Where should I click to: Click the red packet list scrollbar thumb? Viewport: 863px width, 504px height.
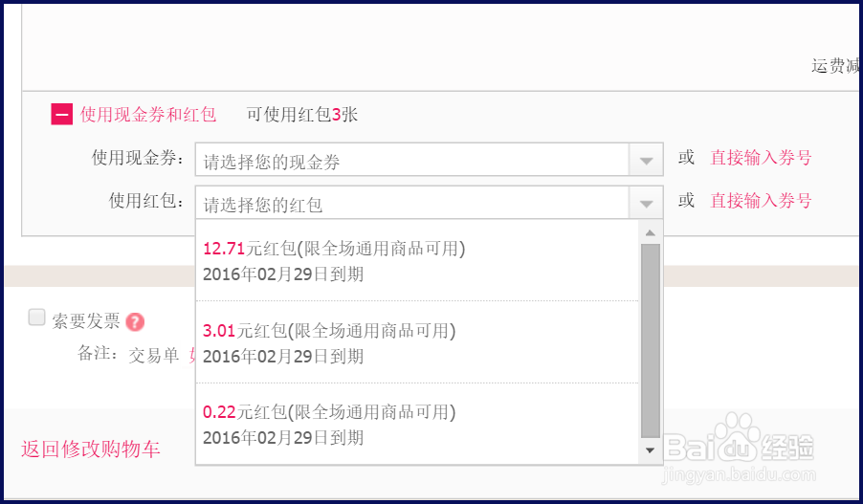pos(650,340)
